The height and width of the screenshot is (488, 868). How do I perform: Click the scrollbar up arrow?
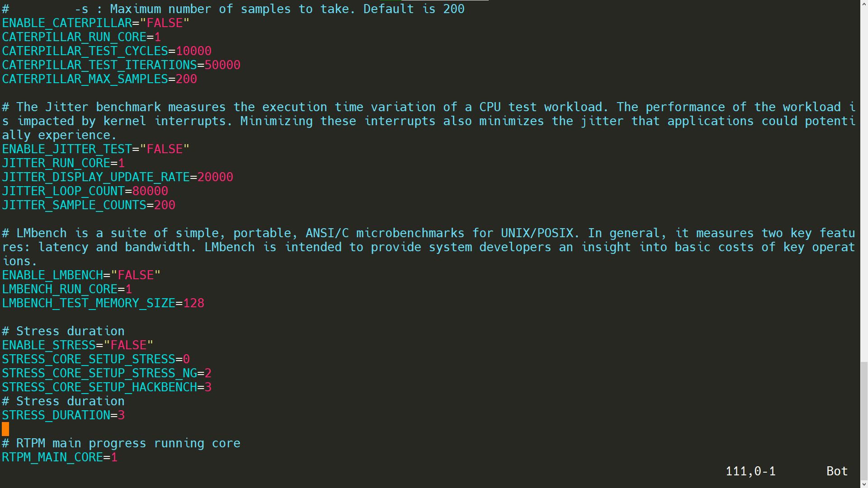(864, 4)
